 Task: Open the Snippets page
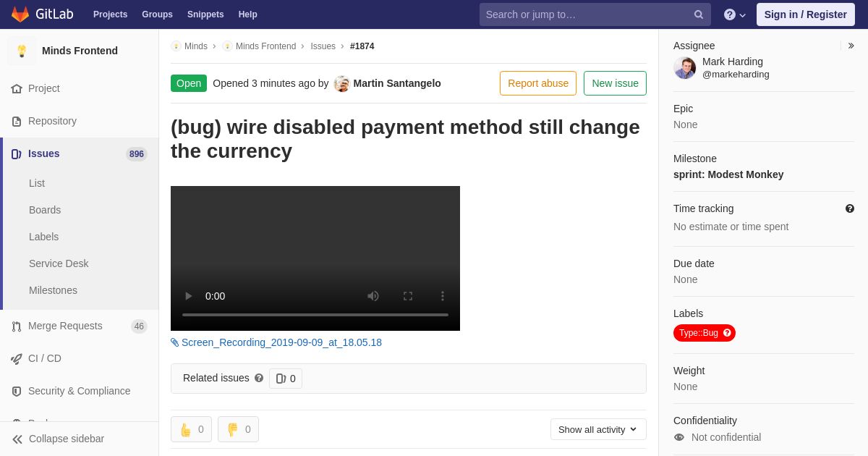[205, 14]
